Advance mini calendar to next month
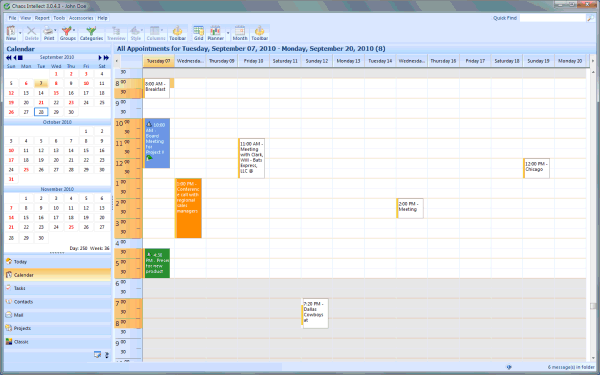Screen dimensions: 600x375 (x=100, y=57)
